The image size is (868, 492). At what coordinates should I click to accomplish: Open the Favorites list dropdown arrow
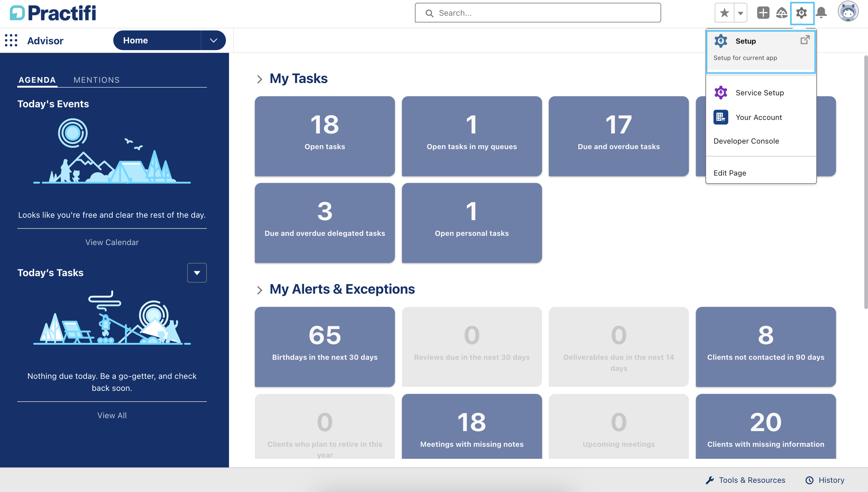point(741,13)
